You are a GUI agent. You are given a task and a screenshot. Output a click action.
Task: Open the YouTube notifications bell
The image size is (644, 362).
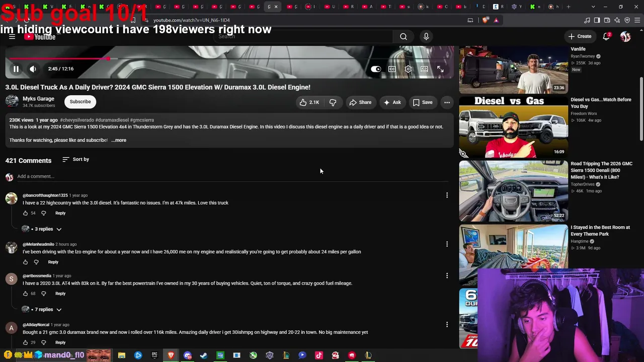click(x=607, y=36)
